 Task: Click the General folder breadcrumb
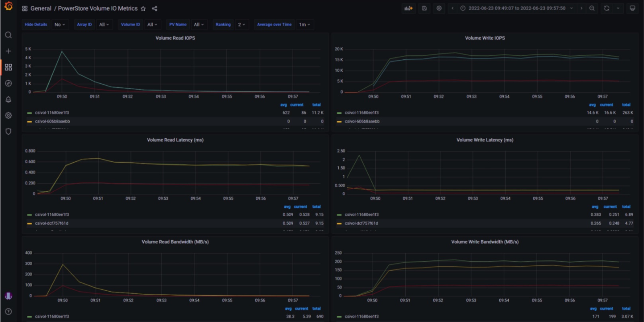pyautogui.click(x=41, y=8)
